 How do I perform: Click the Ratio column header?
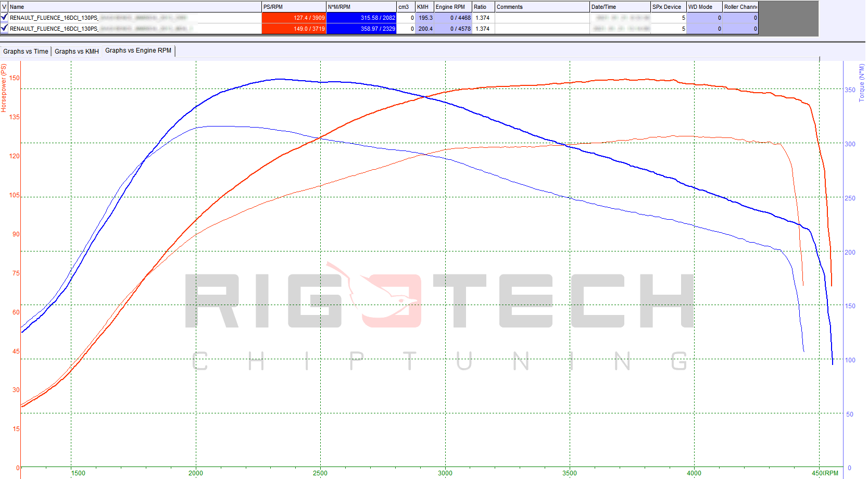pos(483,7)
